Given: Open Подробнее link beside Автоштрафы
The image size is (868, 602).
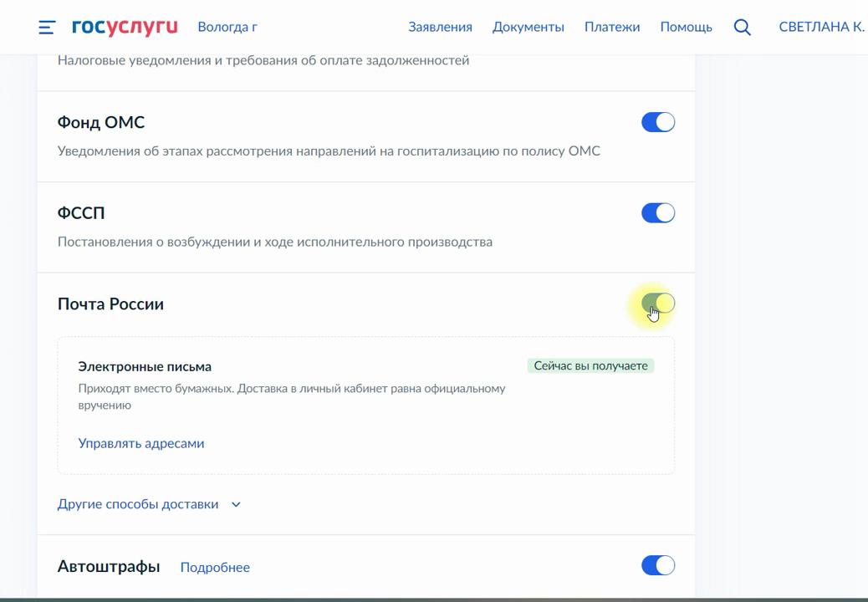Looking at the screenshot, I should click(215, 567).
